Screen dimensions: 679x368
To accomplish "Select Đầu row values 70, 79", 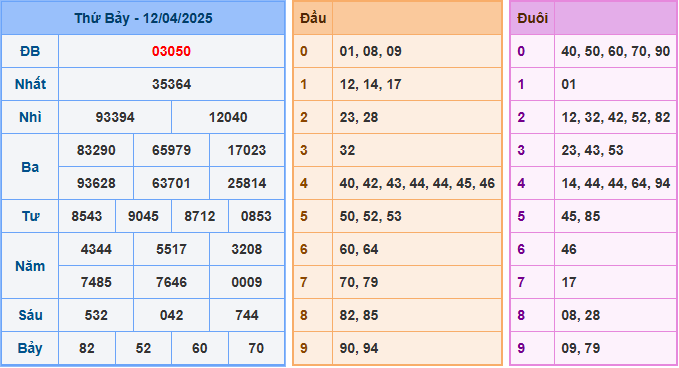I will (359, 282).
